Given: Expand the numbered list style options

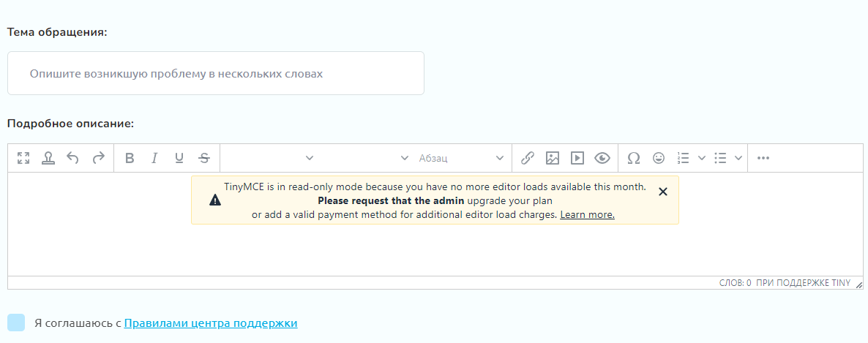Looking at the screenshot, I should (x=701, y=158).
